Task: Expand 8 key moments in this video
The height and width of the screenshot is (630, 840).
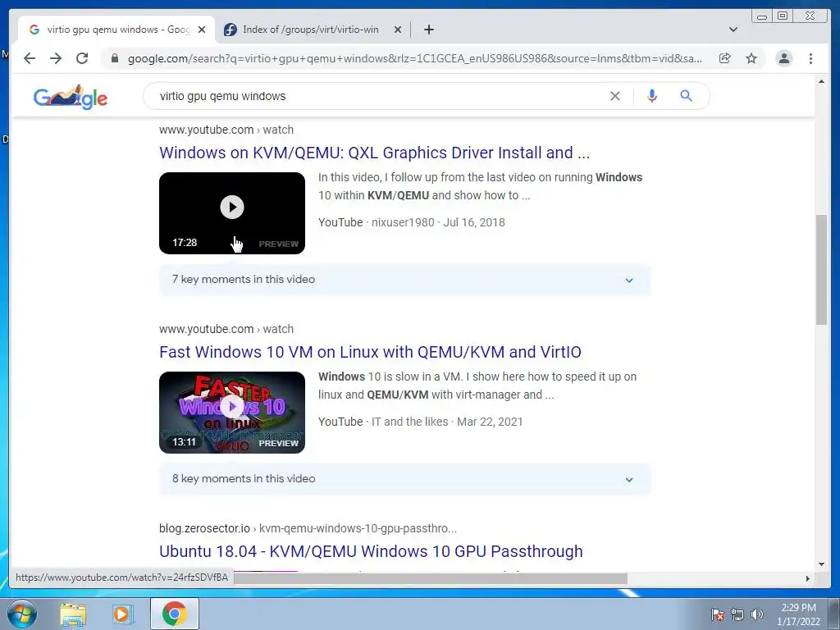Action: (x=405, y=479)
